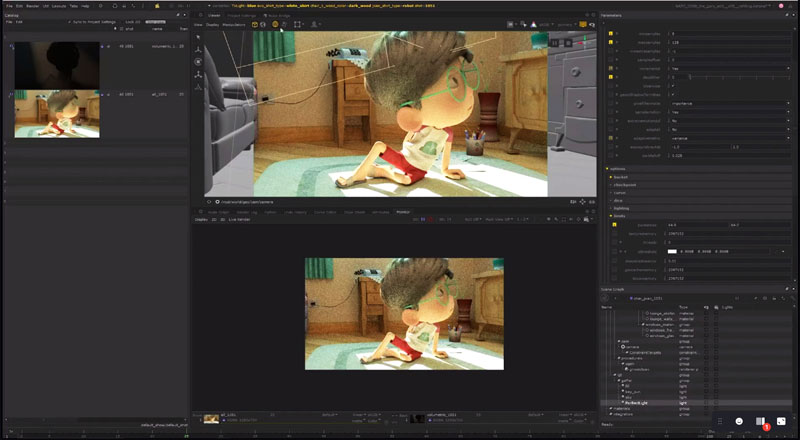Screen dimensions: 800x440
Task: Select the dark render thumbnail in Catalog
Action: [57, 65]
